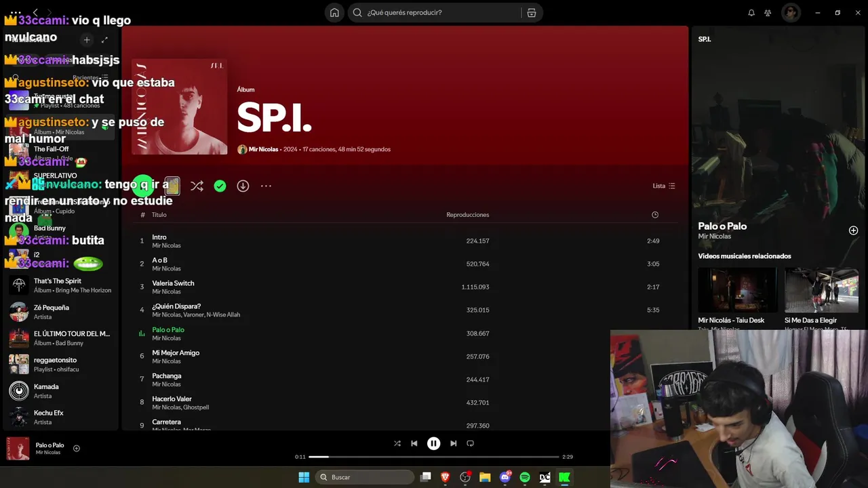Open The Fall-Off album in library
This screenshot has height=488, width=868.
pyautogui.click(x=61, y=153)
